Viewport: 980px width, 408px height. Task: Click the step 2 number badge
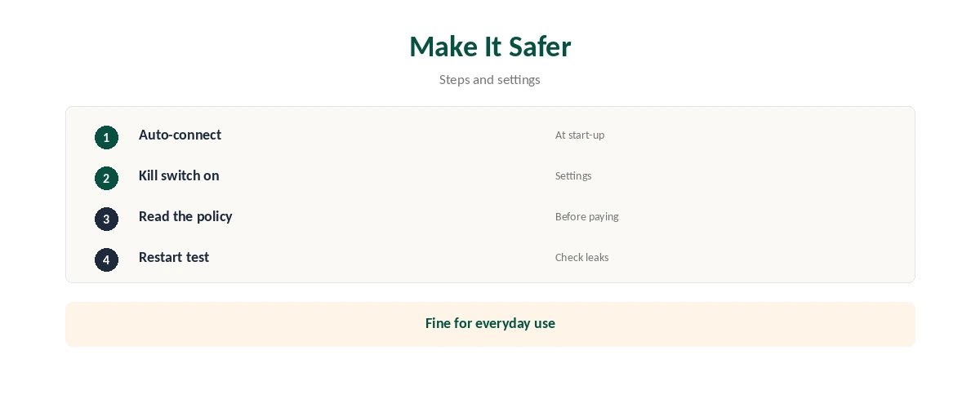(x=106, y=178)
